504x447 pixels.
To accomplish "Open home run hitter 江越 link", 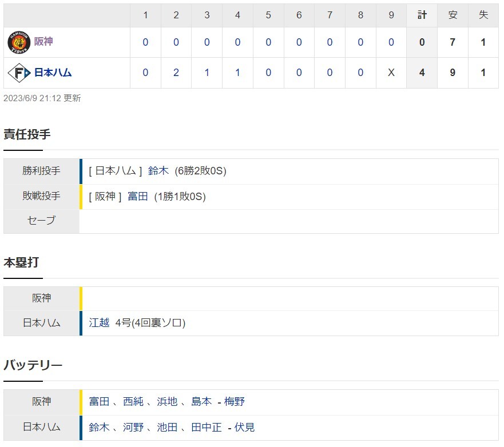I will [x=99, y=323].
